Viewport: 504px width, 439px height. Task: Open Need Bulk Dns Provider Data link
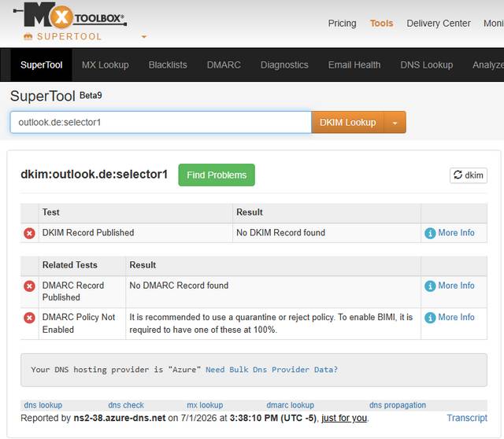(x=272, y=370)
